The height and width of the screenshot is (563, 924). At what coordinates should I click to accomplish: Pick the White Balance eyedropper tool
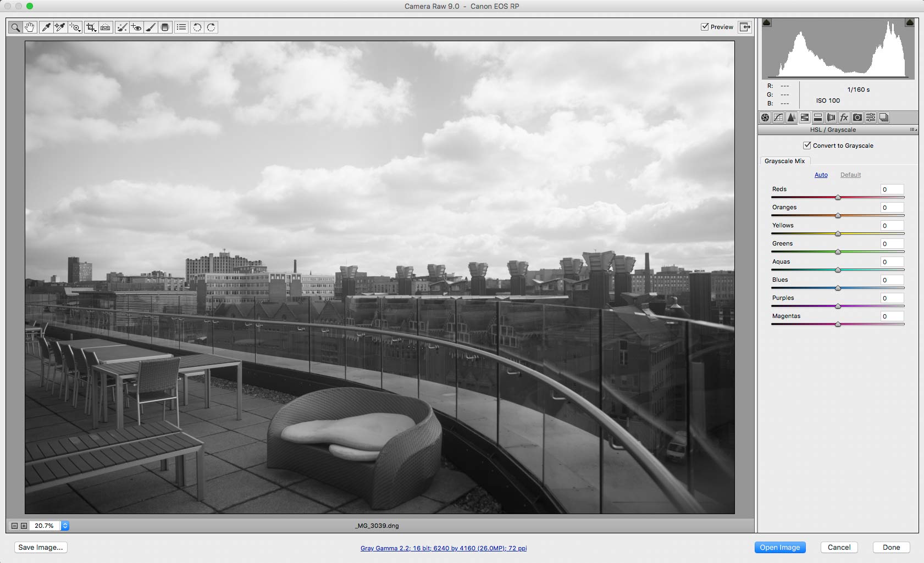tap(46, 27)
